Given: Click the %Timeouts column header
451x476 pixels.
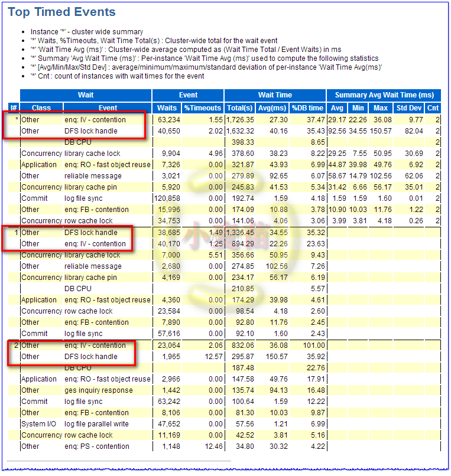Looking at the screenshot, I should 202,108.
